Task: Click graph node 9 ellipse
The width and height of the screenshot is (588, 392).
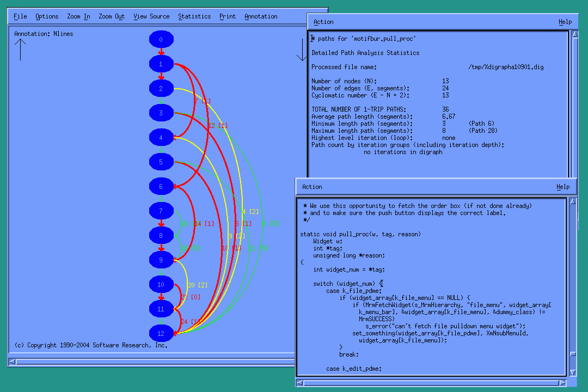Action: [161, 260]
